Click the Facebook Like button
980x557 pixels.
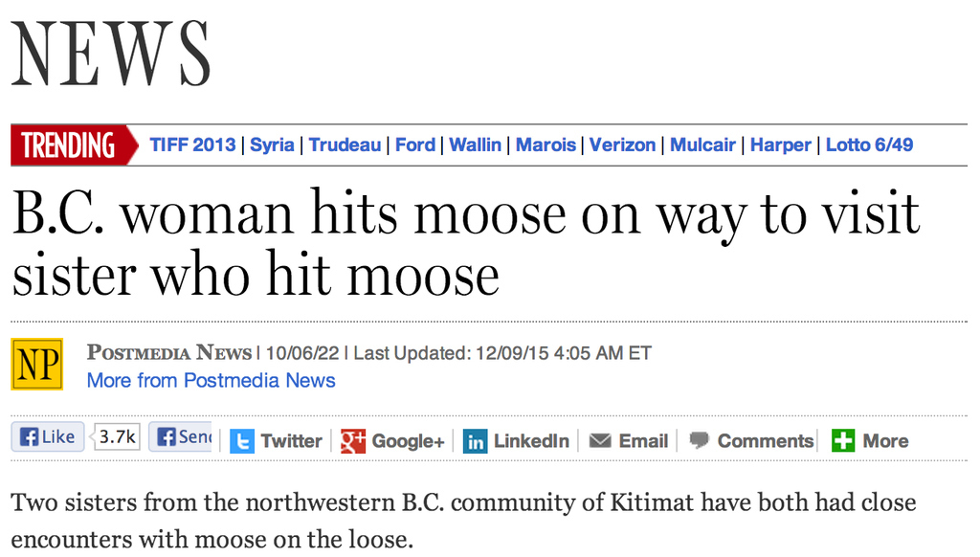pyautogui.click(x=48, y=436)
